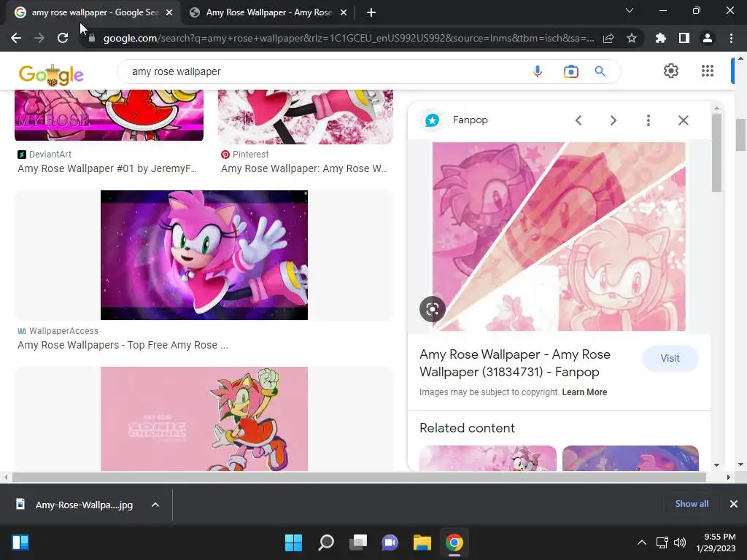Open File Explorer from taskbar

(x=422, y=542)
